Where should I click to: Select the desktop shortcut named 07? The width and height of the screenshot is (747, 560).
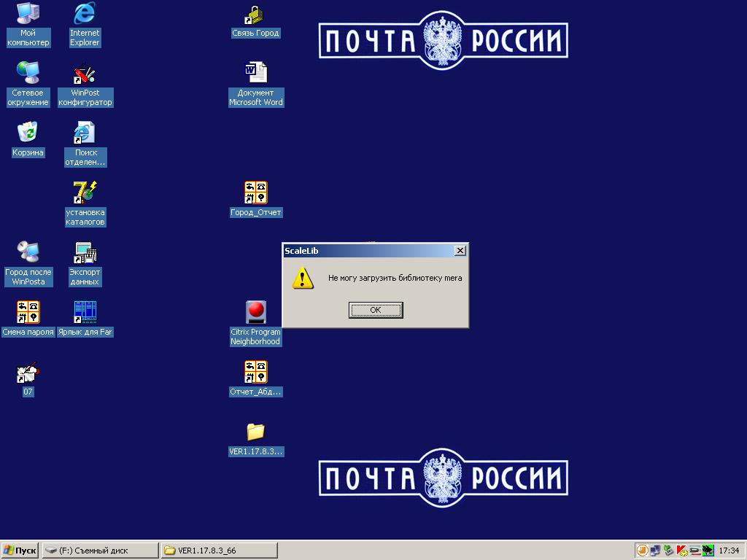28,379
